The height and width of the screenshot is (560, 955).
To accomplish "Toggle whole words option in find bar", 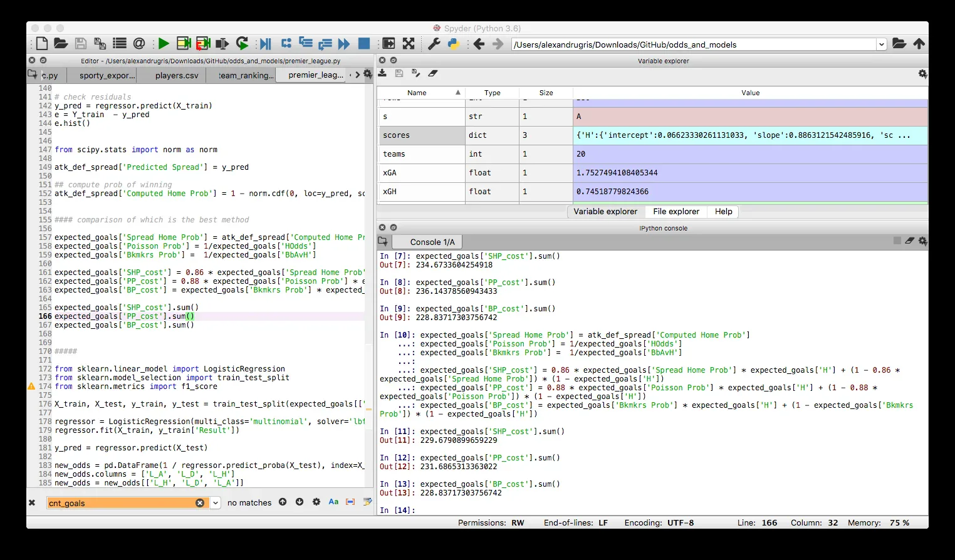I will [350, 502].
